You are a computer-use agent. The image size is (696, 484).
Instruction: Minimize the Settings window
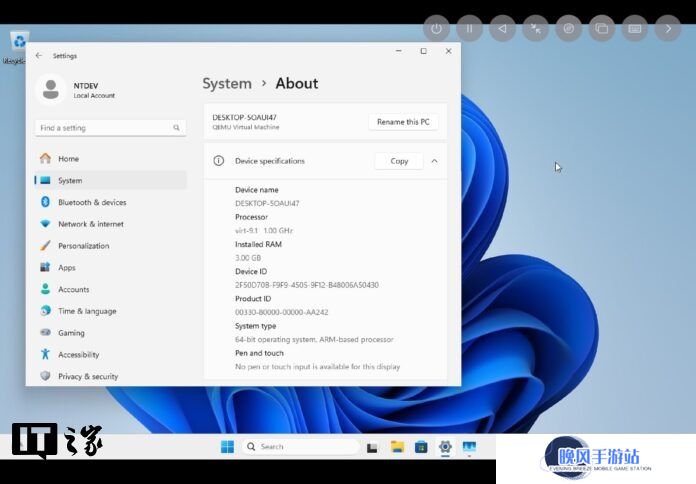tap(399, 51)
